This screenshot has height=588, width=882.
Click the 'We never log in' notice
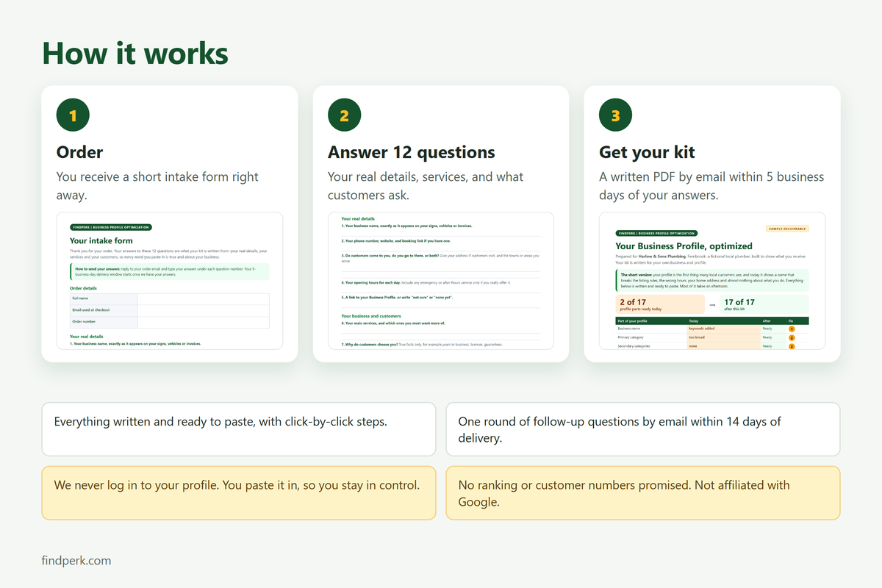tap(239, 492)
